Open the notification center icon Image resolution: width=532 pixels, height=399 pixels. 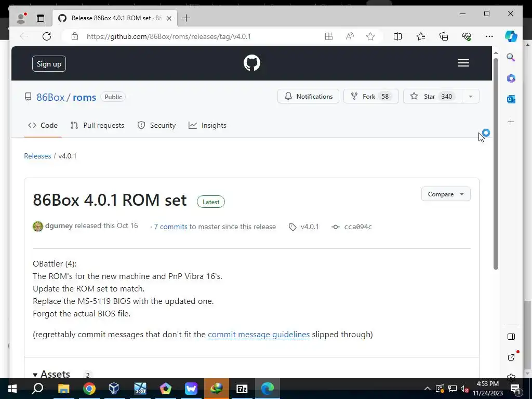tap(515, 389)
